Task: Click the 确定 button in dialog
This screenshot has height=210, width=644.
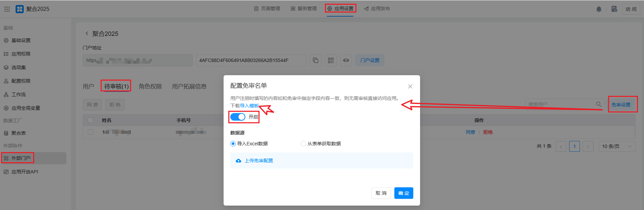Action: [x=404, y=193]
